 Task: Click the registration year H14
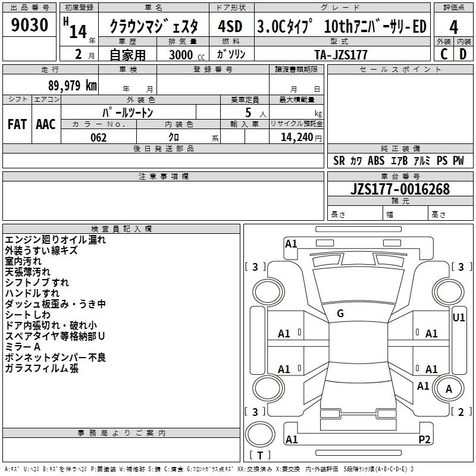click(x=79, y=30)
